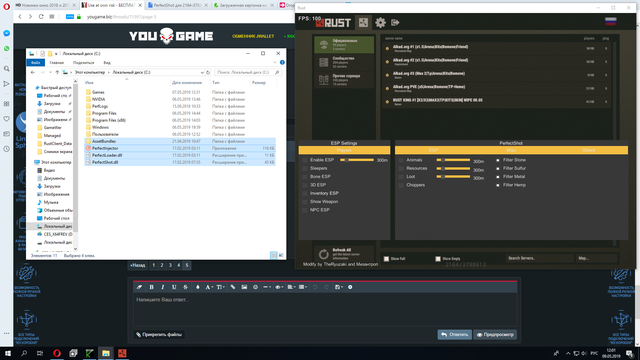Open the Rust server browser icon
The height and width of the screenshot is (360, 640).
pyautogui.click(x=363, y=22)
